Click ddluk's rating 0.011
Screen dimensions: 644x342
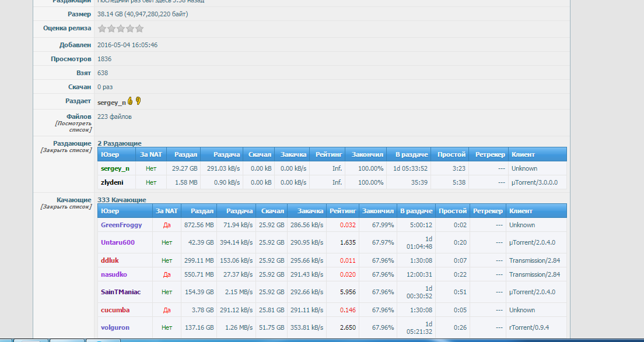coord(348,260)
